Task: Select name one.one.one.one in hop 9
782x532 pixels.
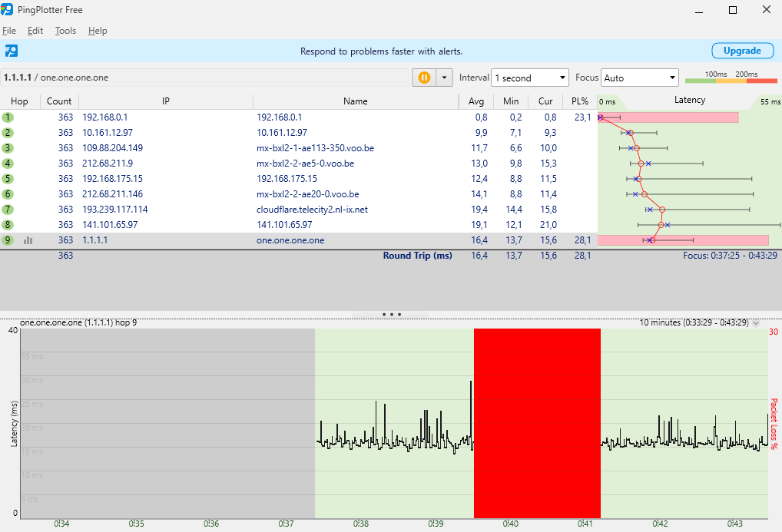Action: tap(290, 240)
